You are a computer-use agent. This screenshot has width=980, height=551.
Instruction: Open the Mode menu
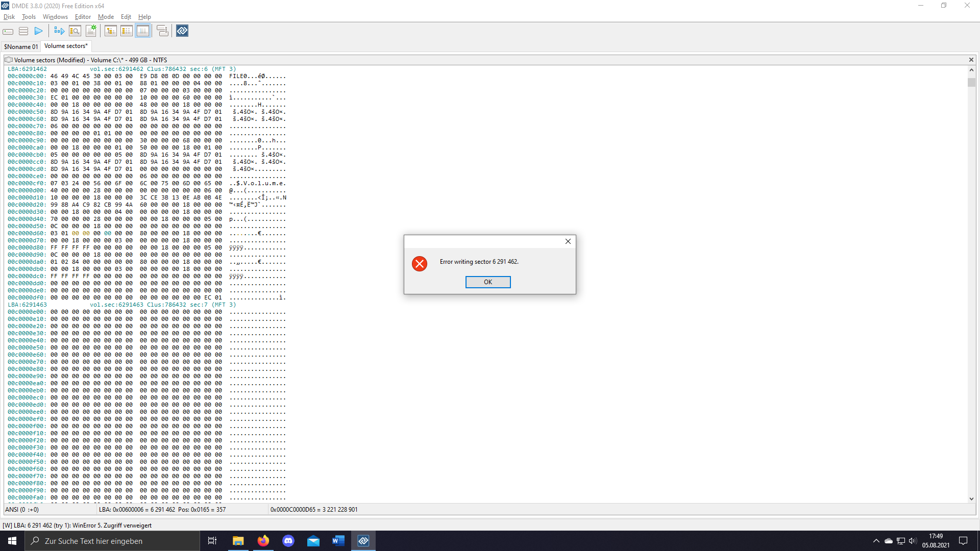[x=106, y=17]
